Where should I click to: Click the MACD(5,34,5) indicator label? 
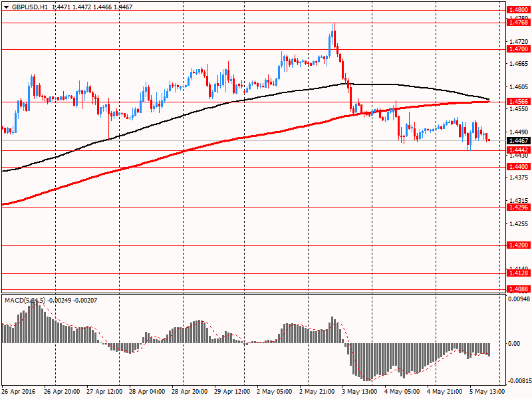25,301
